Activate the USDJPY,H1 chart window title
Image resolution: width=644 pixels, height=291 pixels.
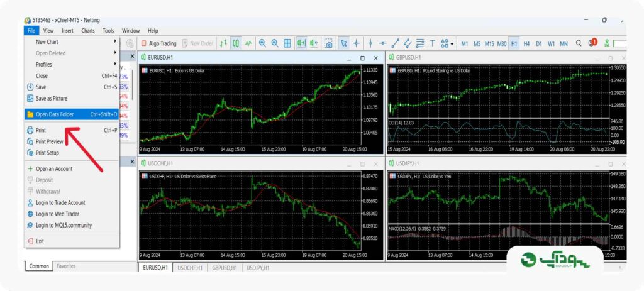408,163
